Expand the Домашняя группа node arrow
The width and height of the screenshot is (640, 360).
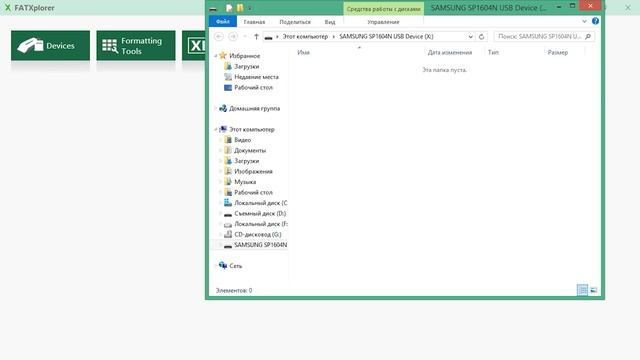216,108
